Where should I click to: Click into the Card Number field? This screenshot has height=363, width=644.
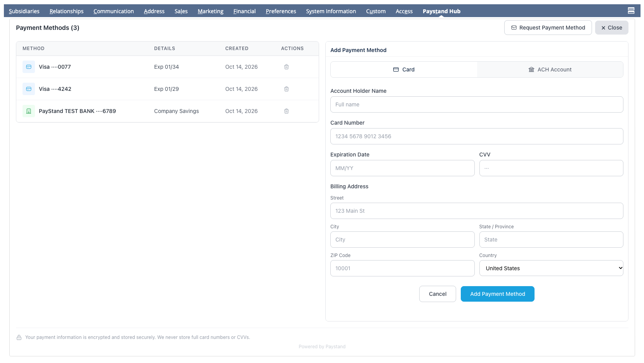[477, 136]
